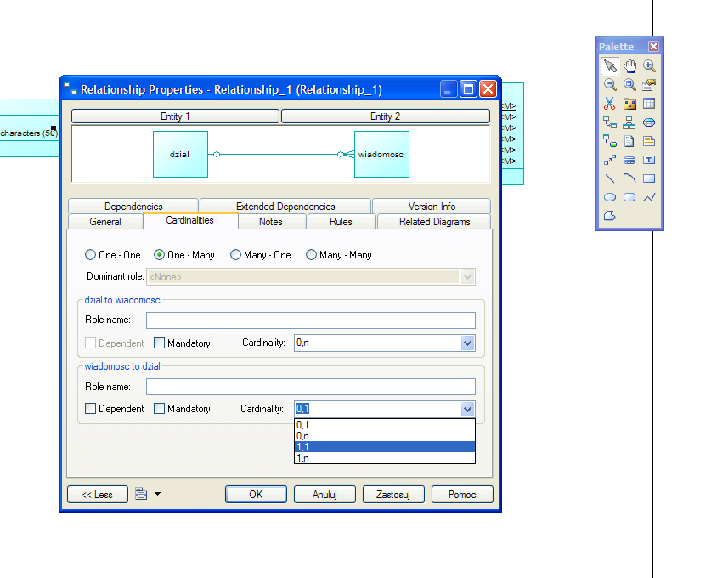Pick the Delete scissors tool
The image size is (728, 578).
[x=610, y=104]
